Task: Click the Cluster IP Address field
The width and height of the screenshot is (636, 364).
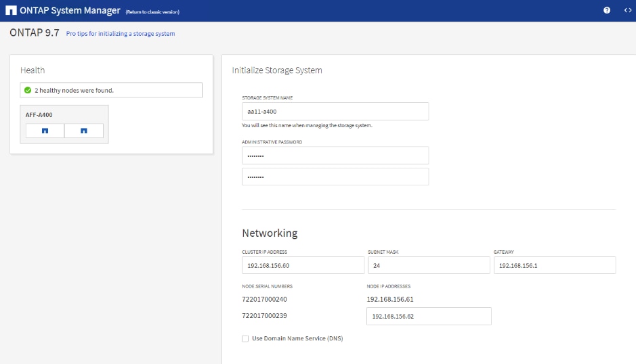Action: pyautogui.click(x=303, y=265)
